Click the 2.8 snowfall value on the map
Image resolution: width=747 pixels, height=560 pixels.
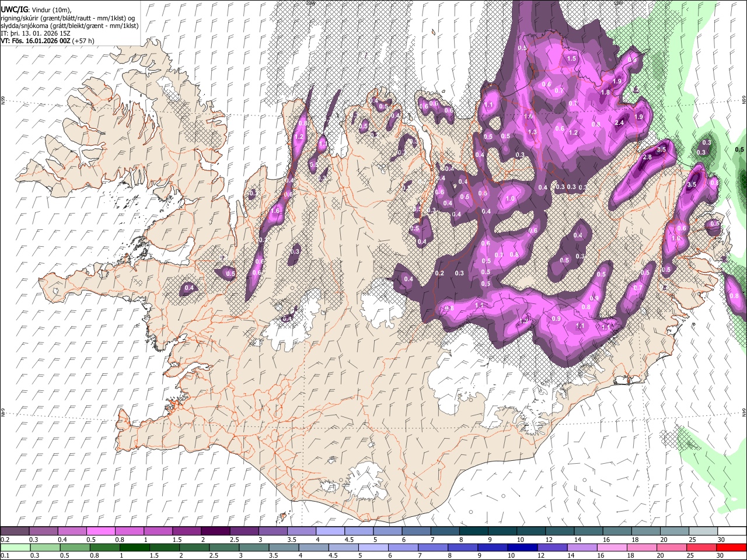[647, 157]
